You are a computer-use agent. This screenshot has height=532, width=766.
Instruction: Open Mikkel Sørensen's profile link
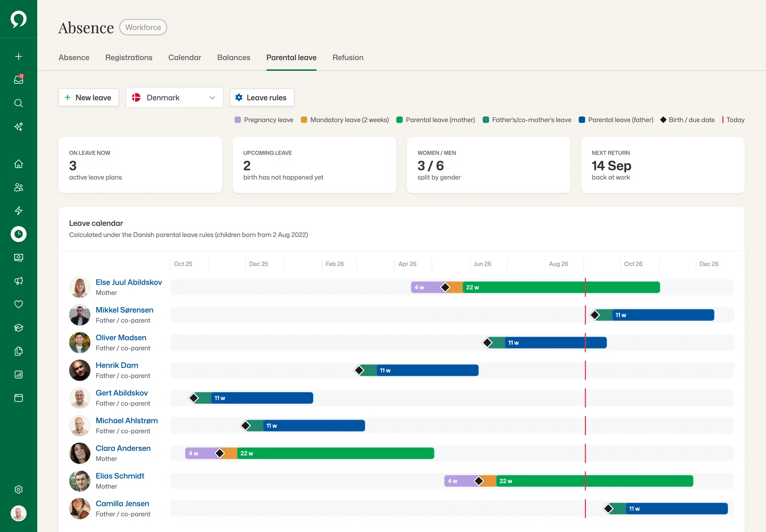(124, 310)
